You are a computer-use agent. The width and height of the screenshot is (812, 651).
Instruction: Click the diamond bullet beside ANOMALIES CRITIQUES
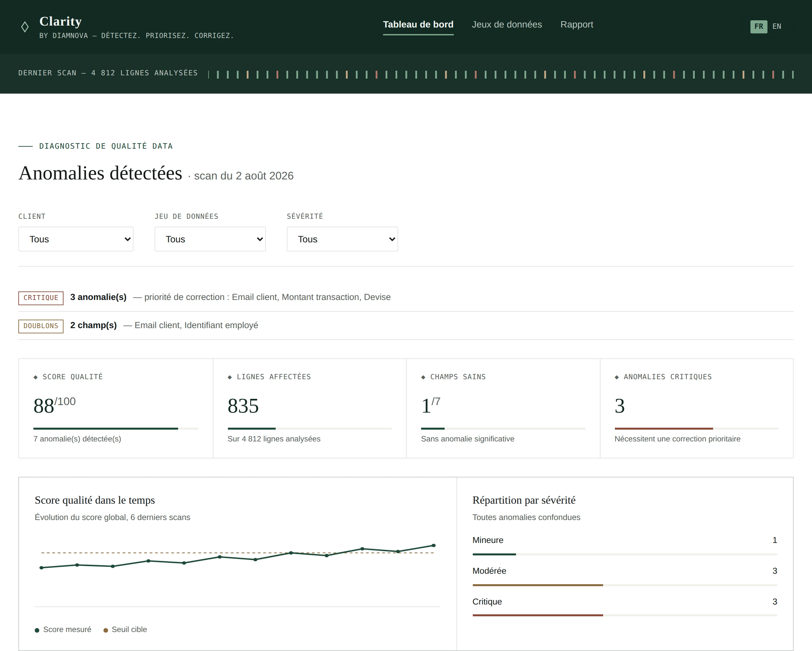[617, 377]
